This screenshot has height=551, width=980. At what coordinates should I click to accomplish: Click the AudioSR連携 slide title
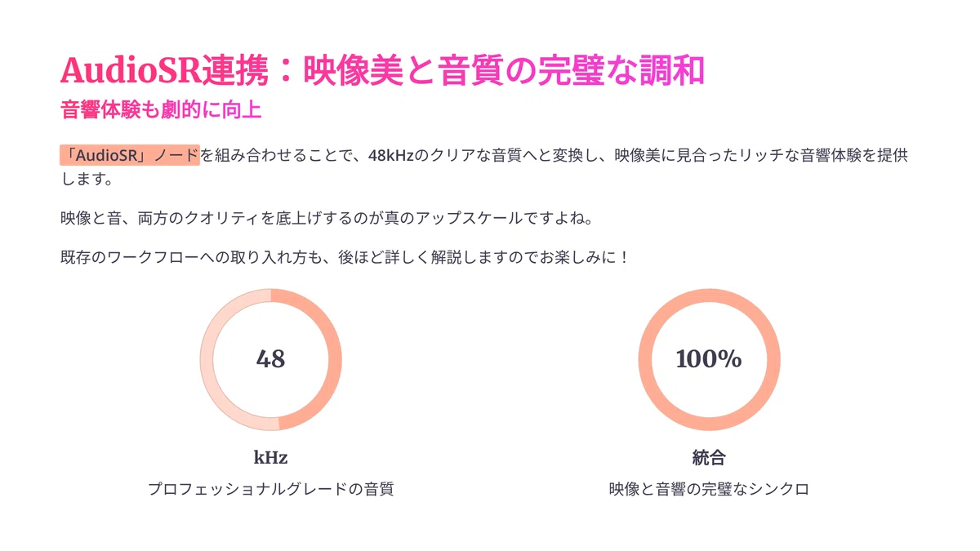pyautogui.click(x=382, y=72)
